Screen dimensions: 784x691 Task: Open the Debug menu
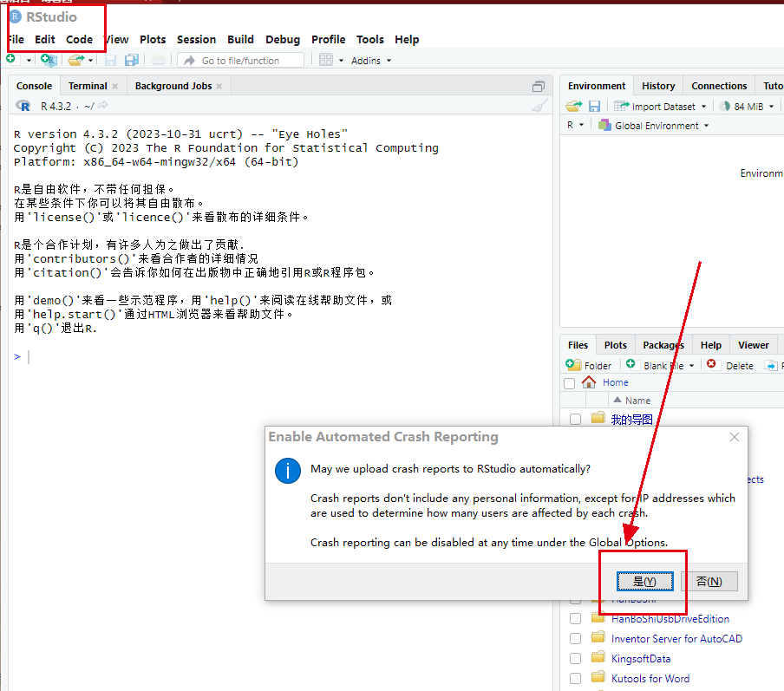click(x=283, y=39)
